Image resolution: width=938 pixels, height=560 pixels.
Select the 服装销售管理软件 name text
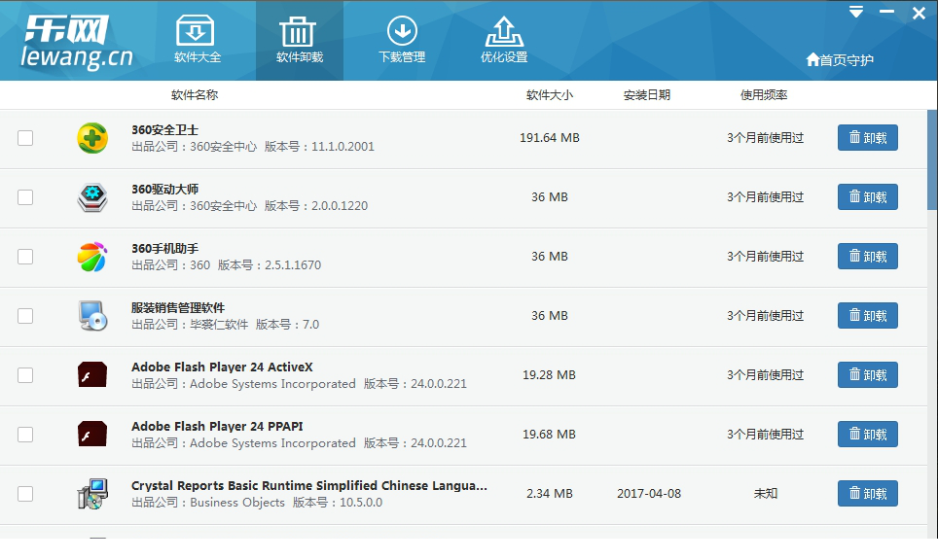178,308
